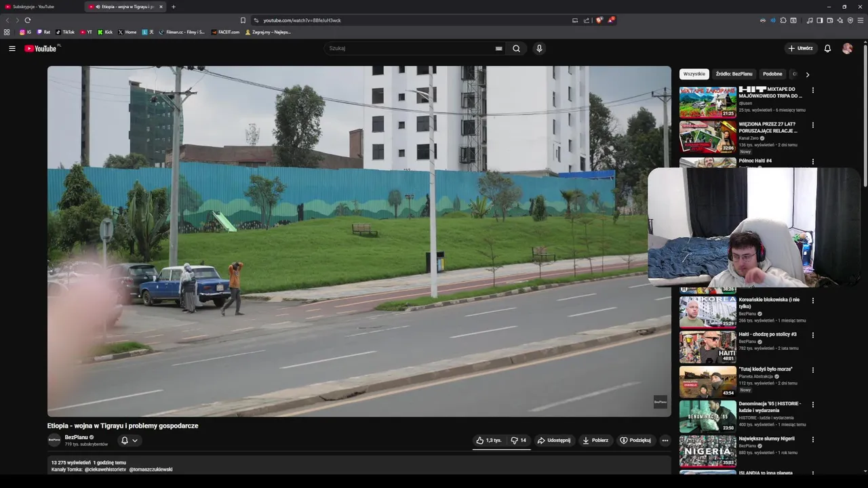This screenshot has width=868, height=488.
Task: Like the video with thumbs up
Action: tap(488, 441)
